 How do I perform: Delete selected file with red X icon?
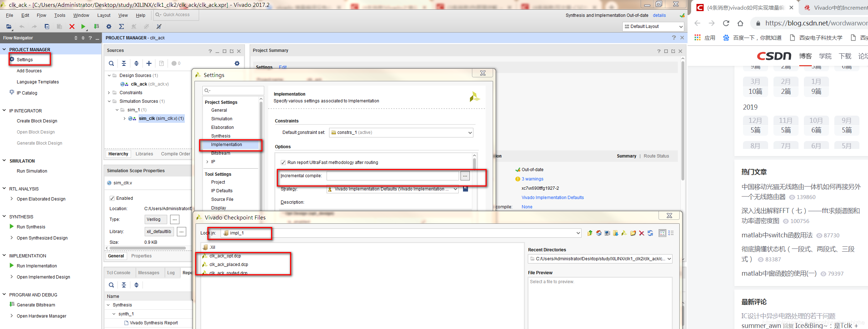tap(642, 233)
